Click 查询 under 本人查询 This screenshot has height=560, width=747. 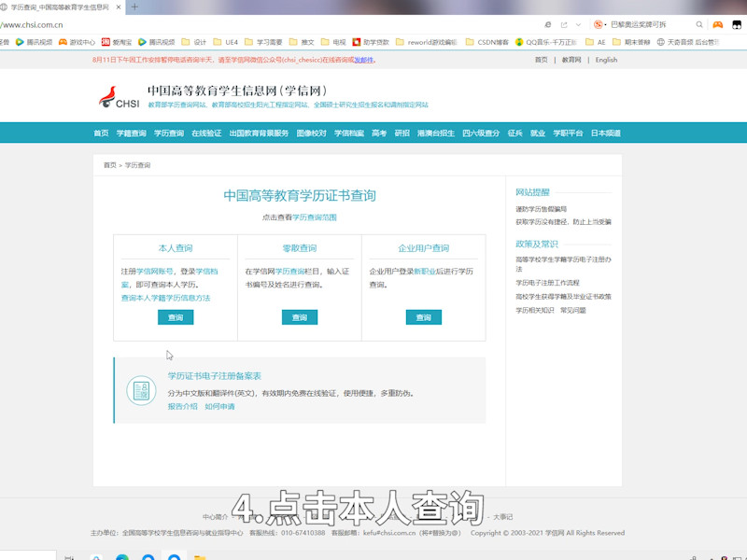tap(176, 317)
